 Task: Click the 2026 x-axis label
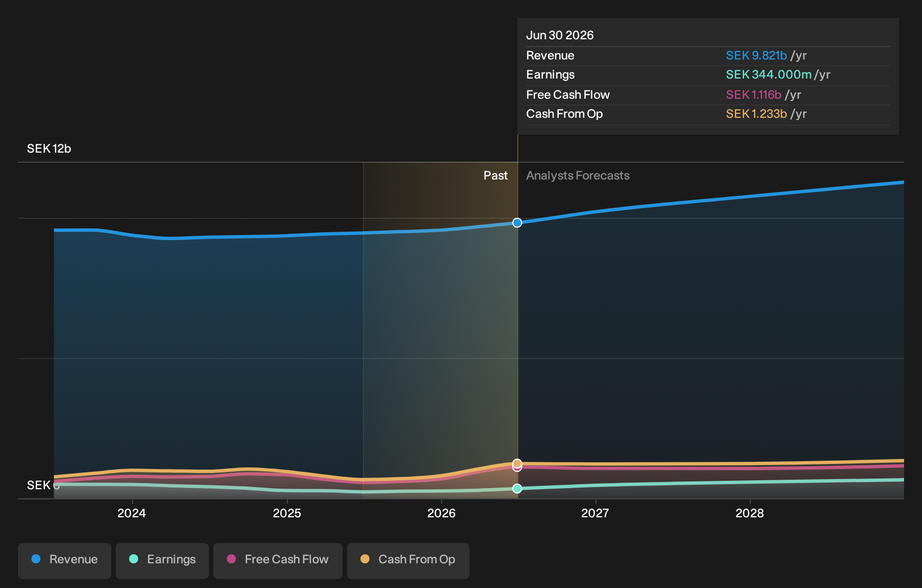[441, 513]
